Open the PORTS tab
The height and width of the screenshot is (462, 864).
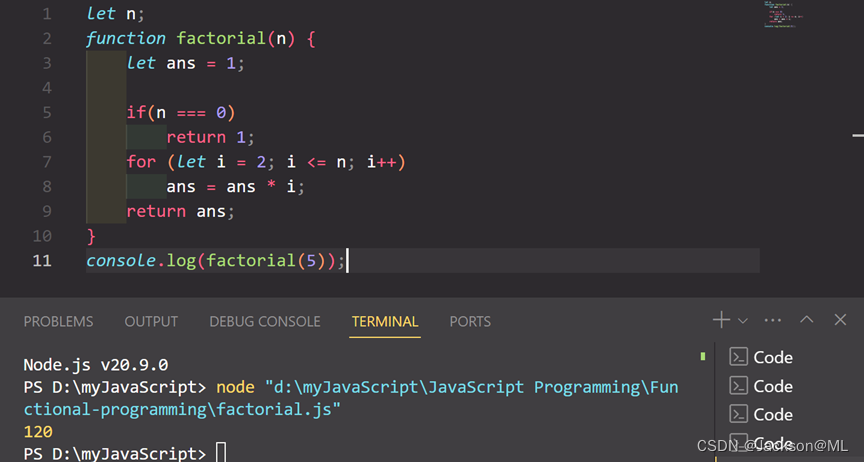pyautogui.click(x=470, y=321)
